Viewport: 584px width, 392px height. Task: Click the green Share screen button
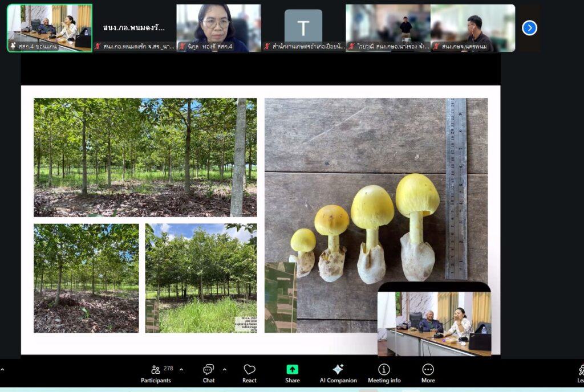point(292,373)
